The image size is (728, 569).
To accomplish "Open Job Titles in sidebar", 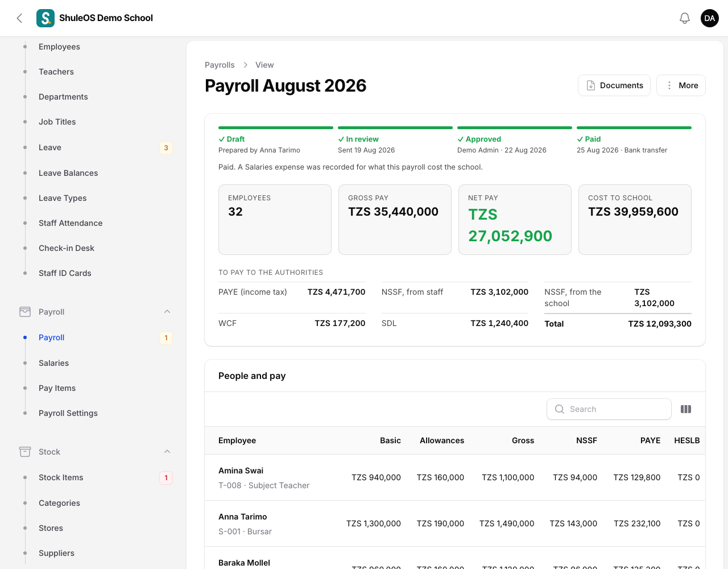I will click(57, 122).
